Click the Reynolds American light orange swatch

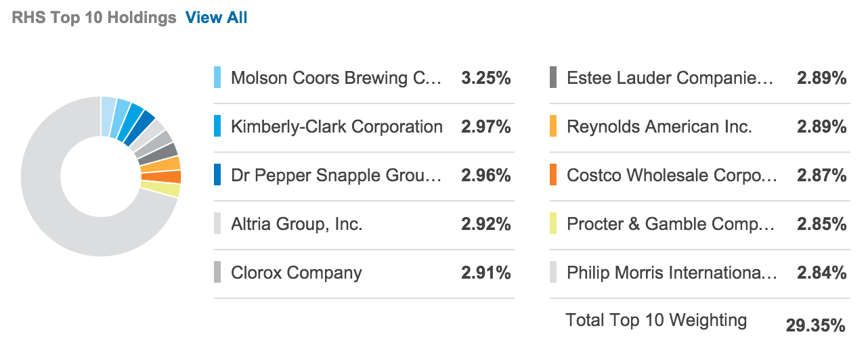[x=553, y=126]
